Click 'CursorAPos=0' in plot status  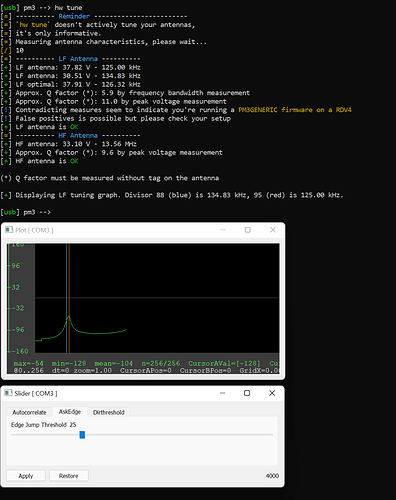146,370
